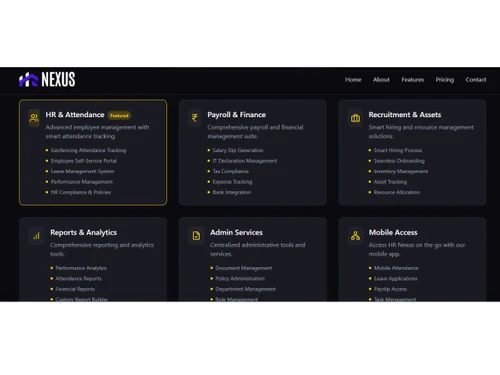Click 'Policy Administration' item
The height and width of the screenshot is (375, 500).
tap(240, 279)
